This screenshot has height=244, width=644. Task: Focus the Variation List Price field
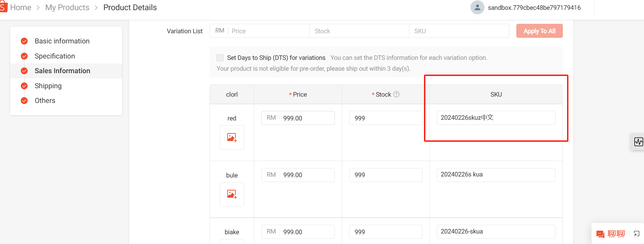pos(269,31)
